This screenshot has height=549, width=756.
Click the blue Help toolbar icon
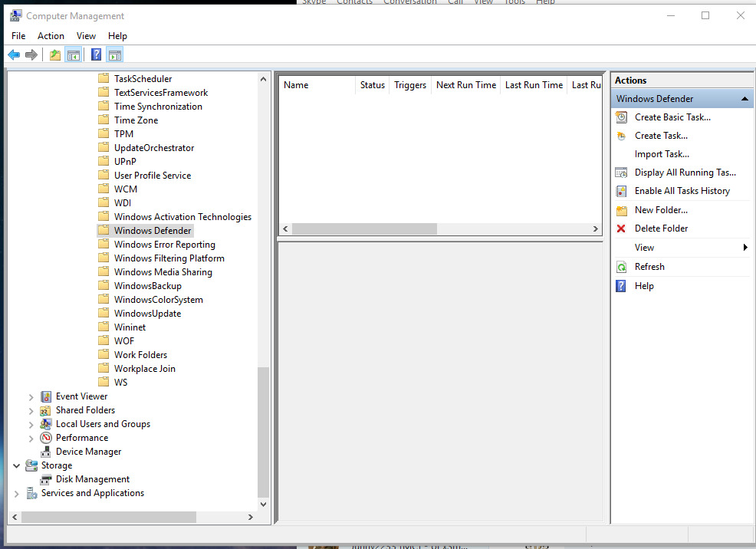(97, 54)
